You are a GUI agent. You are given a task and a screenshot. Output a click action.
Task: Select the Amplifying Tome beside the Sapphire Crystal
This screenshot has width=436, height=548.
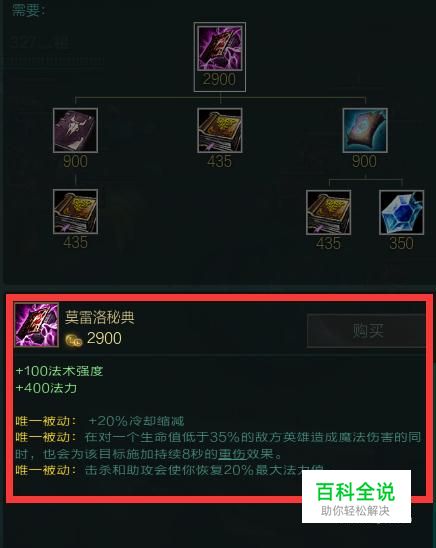(328, 212)
